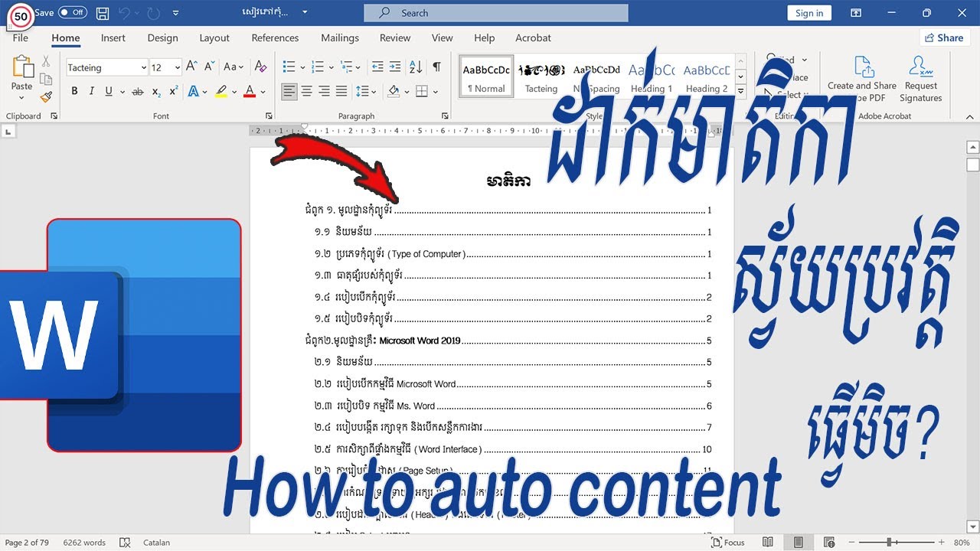Go to the Mailings tab
Image resolution: width=980 pixels, height=551 pixels.
(340, 37)
